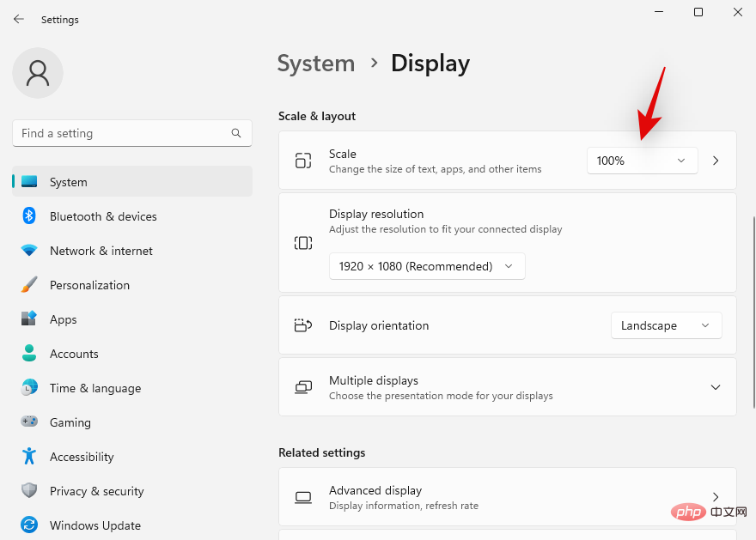Image resolution: width=756 pixels, height=540 pixels.
Task: Select the Privacy & security shield icon
Action: [28, 491]
